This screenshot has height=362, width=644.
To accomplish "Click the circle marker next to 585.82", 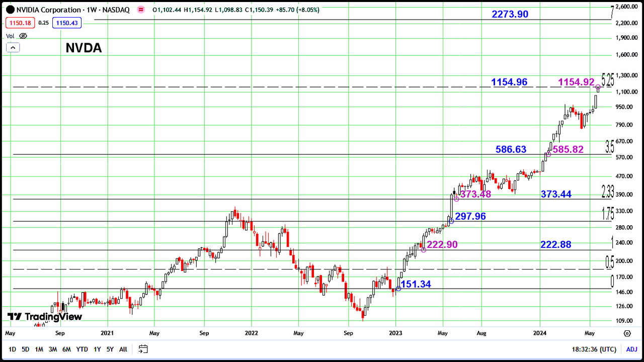I will pyautogui.click(x=548, y=154).
